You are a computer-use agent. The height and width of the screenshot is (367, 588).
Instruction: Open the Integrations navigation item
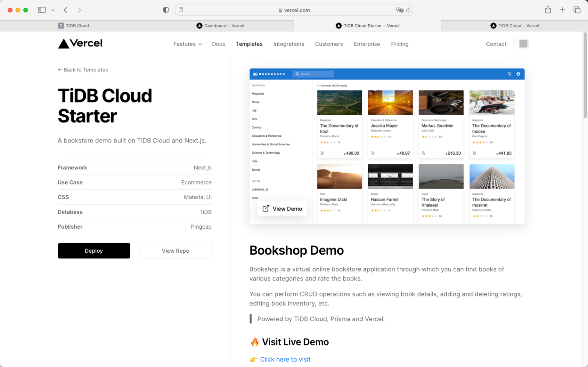pos(289,44)
